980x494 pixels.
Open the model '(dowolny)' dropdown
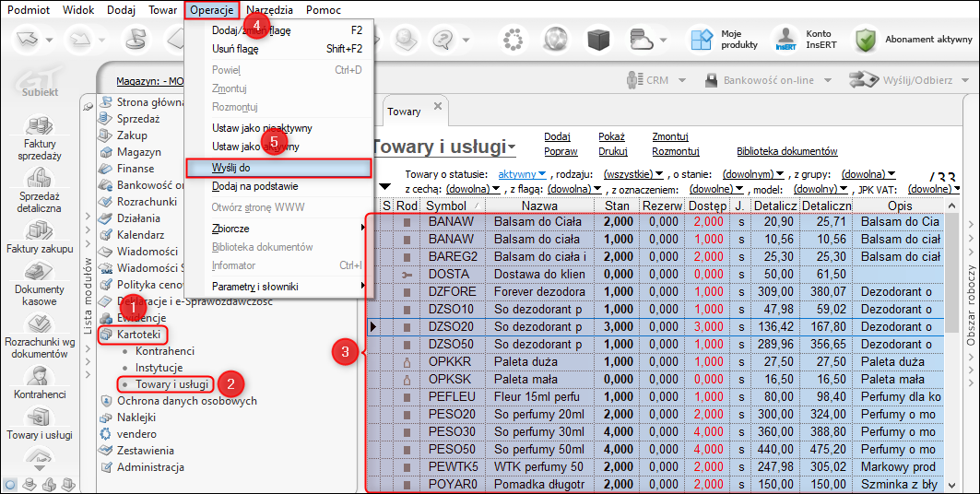[x=821, y=189]
